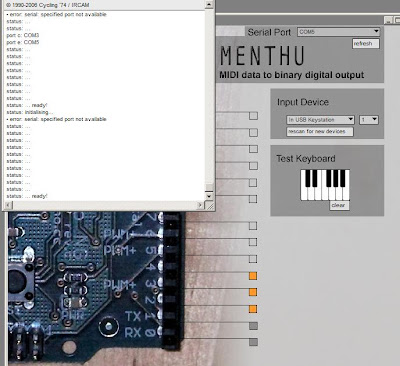Viewport: 400px width, 366px height.
Task: Click the Max window scroll-down arrow
Action: tap(209, 196)
